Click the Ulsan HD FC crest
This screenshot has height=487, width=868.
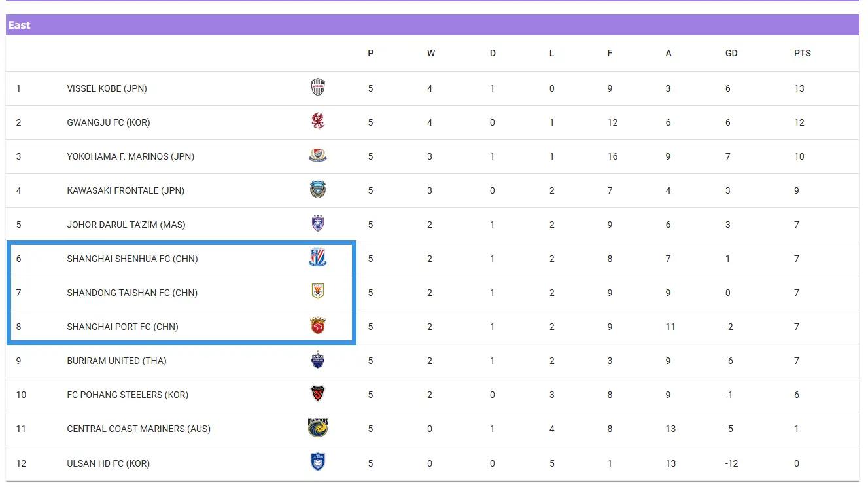click(x=318, y=463)
